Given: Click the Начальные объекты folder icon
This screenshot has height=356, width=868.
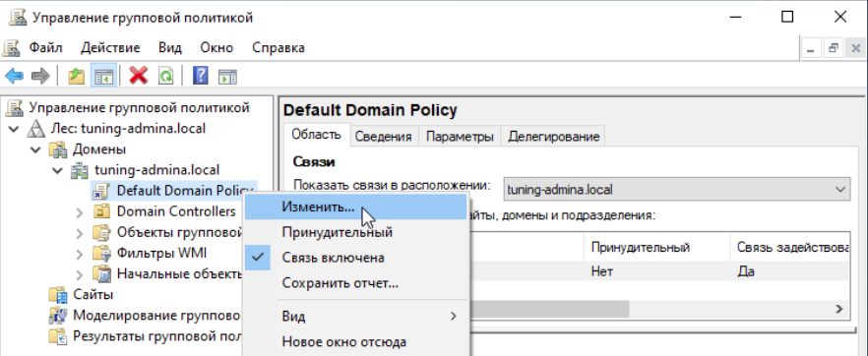Looking at the screenshot, I should point(102,274).
